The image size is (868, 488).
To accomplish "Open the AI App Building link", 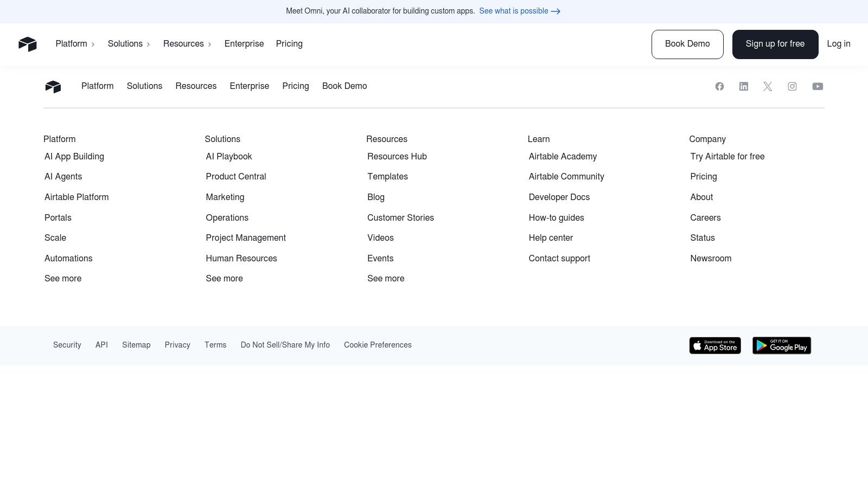I will click(74, 157).
